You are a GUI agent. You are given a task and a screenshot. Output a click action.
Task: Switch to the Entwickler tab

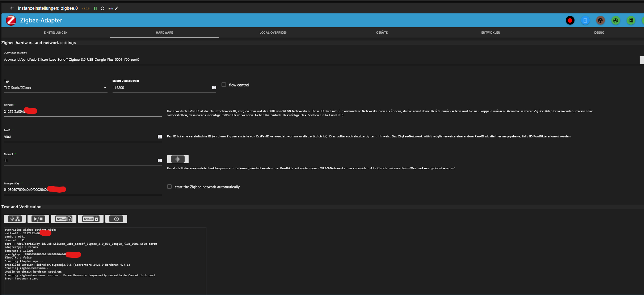[491, 33]
